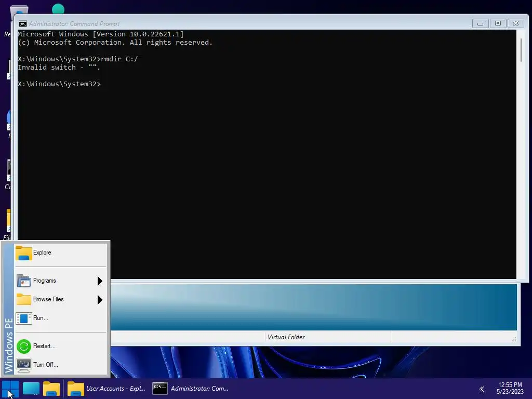Click the Turn Off monitor icon

coord(24,365)
